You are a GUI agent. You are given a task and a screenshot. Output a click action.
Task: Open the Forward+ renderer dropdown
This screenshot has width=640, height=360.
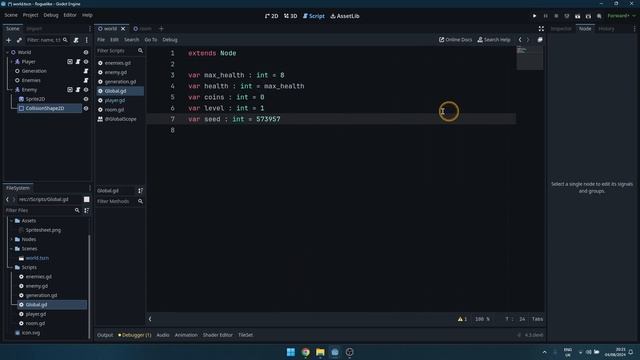pyautogui.click(x=621, y=16)
